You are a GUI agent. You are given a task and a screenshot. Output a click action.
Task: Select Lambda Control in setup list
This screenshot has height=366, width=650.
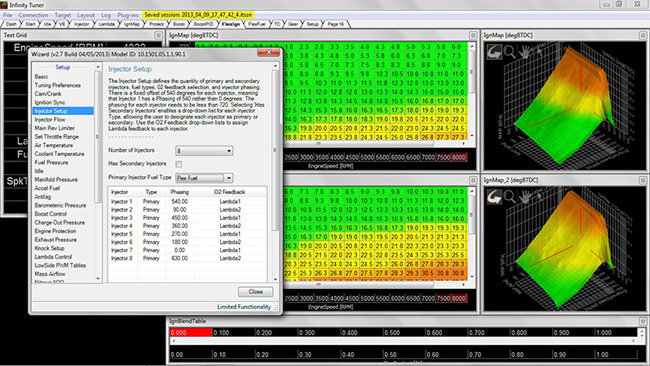click(x=53, y=257)
